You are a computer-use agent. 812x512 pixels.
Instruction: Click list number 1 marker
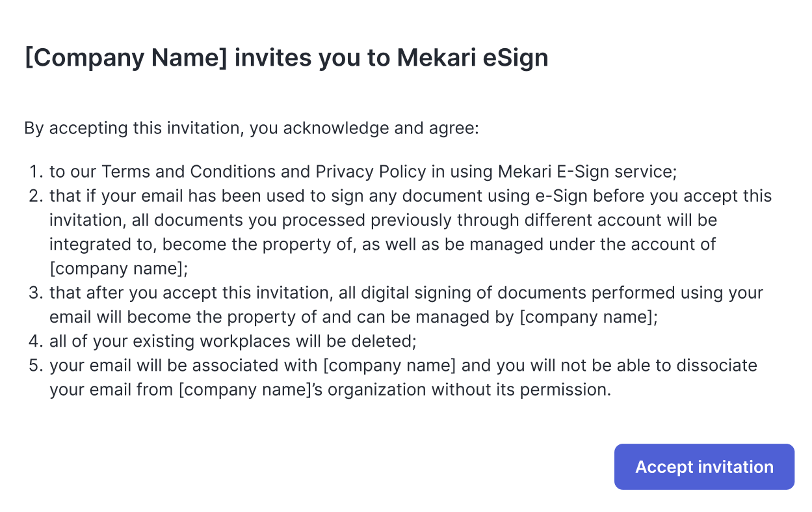pos(36,172)
